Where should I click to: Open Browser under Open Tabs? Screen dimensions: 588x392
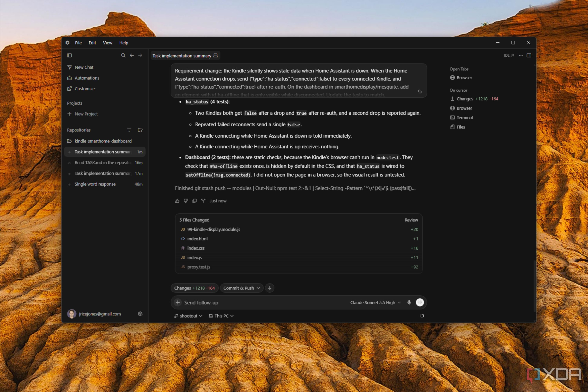coord(461,78)
